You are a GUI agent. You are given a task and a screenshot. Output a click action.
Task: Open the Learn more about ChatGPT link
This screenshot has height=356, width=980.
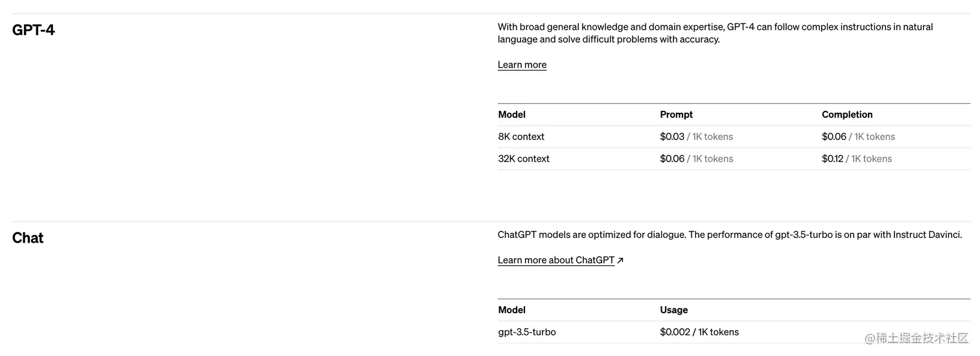555,260
